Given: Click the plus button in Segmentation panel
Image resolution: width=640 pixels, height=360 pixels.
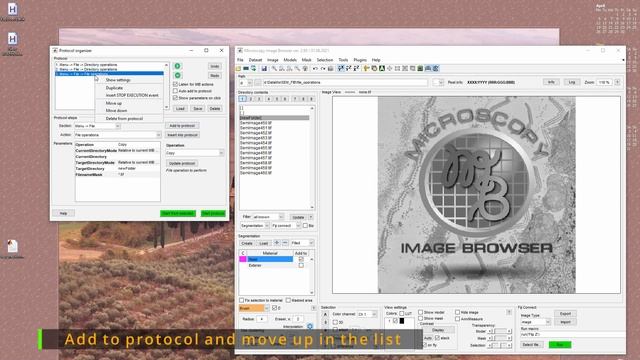Looking at the screenshot, I should 276,243.
